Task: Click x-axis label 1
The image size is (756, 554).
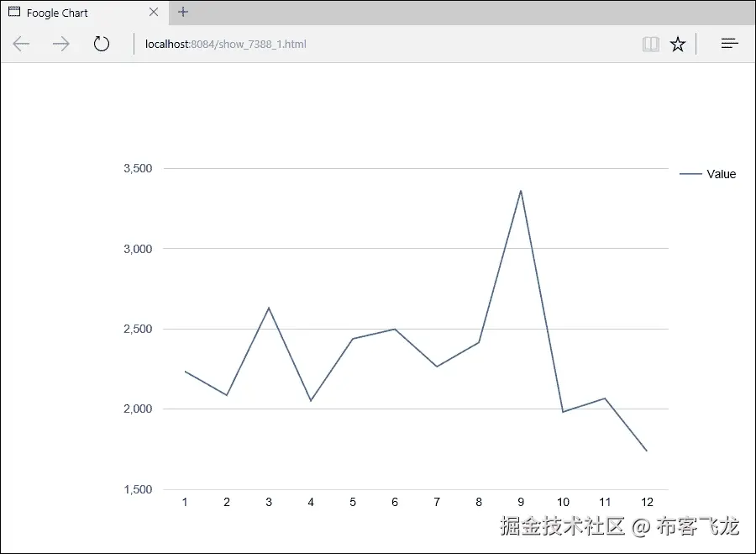Action: point(185,503)
